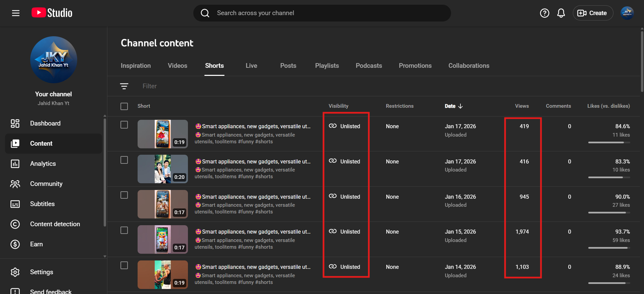
Task: Check the Jan 15, 2026 short
Action: [124, 230]
